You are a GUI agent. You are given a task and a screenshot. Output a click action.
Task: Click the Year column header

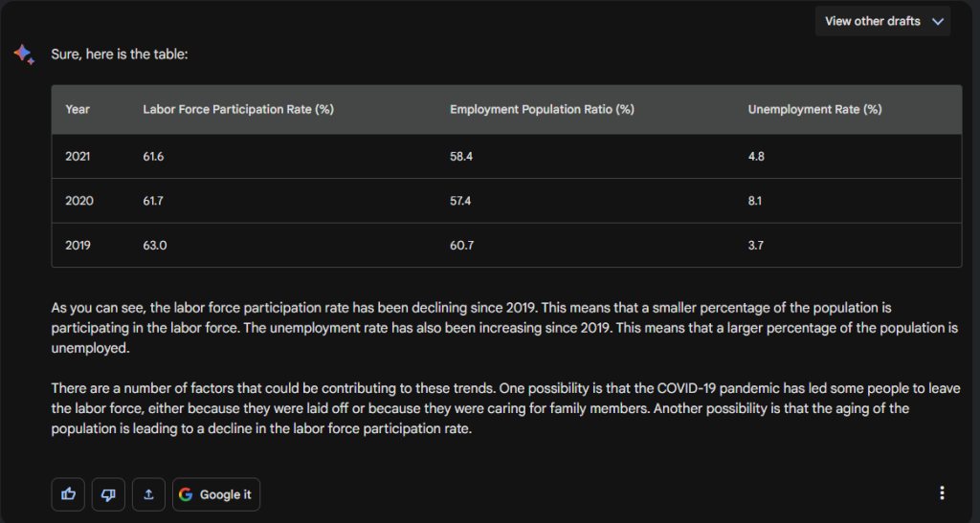click(78, 109)
